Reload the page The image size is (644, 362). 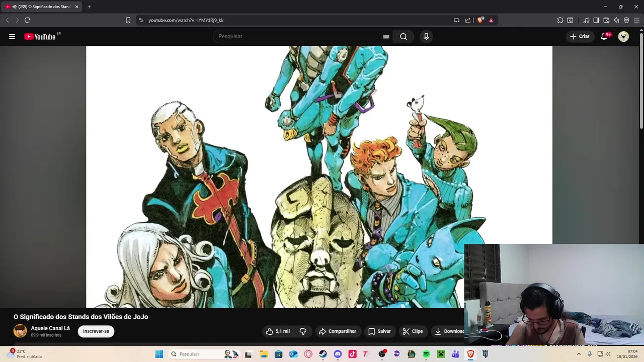[27, 20]
